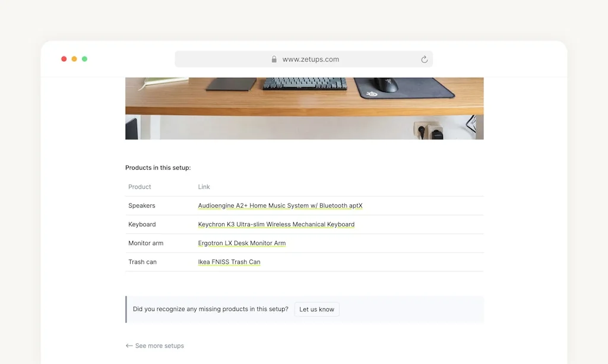608x364 pixels.
Task: Click the Speakers row label
Action: (142, 205)
